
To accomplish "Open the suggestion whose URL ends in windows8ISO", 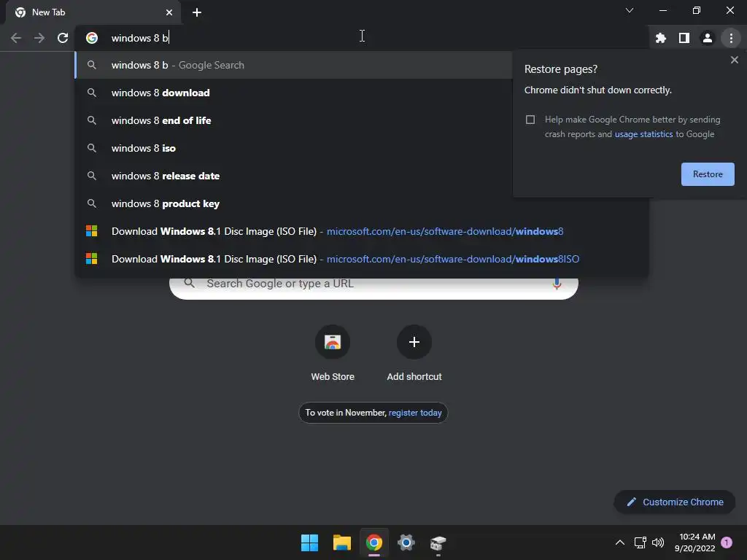I will pyautogui.click(x=362, y=259).
